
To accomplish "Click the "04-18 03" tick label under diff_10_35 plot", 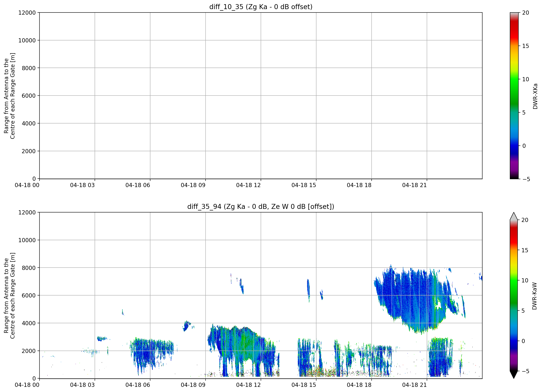I will tap(83, 185).
